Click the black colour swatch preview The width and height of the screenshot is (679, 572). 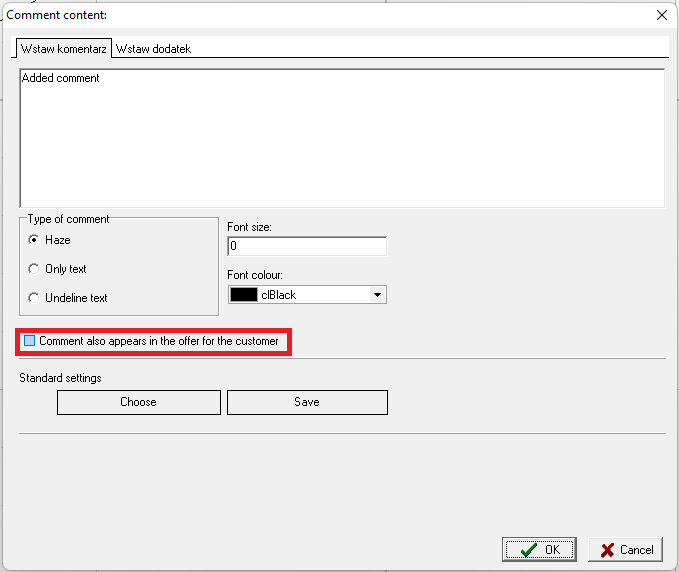[244, 295]
